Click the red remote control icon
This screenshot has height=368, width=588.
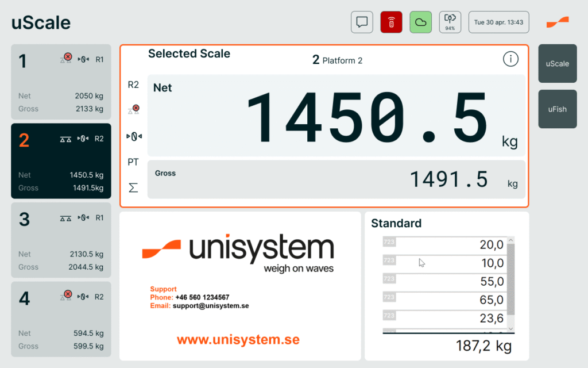pos(391,22)
